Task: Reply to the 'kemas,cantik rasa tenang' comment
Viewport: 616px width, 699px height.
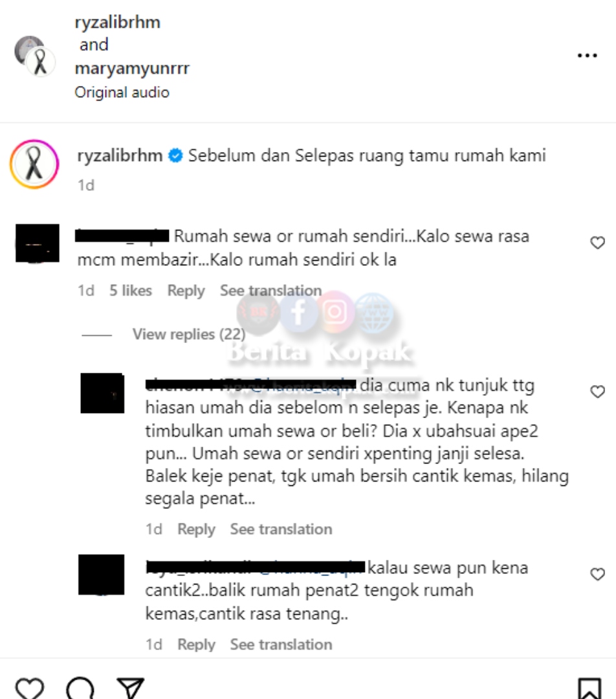Action: tap(196, 645)
